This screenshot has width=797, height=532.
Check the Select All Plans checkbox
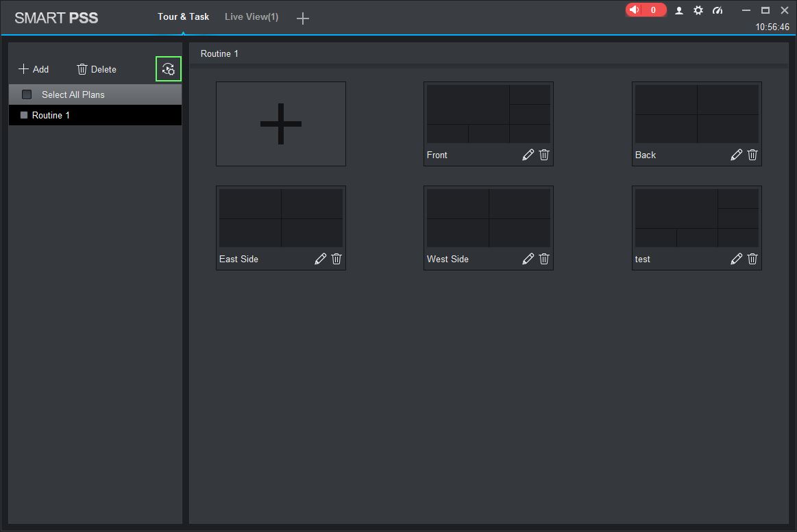(x=27, y=94)
